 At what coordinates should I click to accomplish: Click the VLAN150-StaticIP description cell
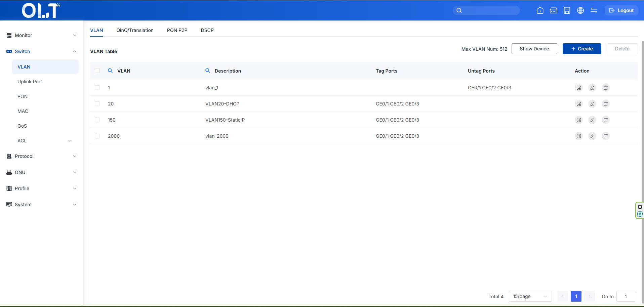(225, 120)
